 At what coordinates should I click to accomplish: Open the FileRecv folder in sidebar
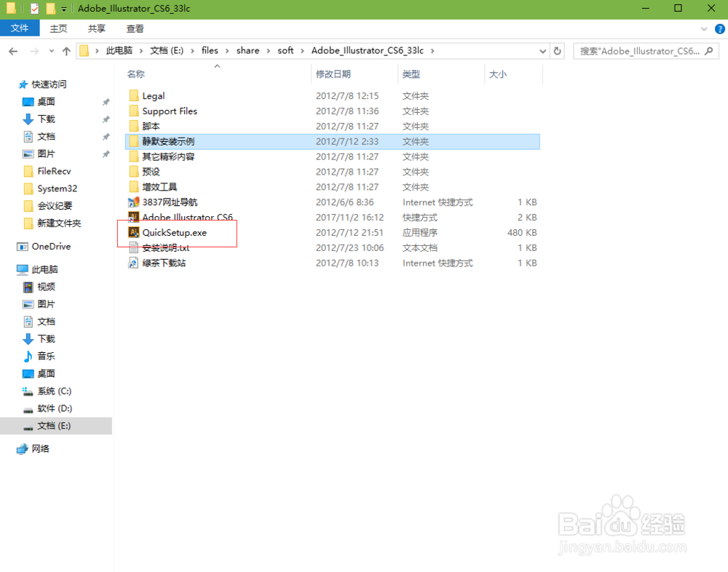tap(54, 171)
